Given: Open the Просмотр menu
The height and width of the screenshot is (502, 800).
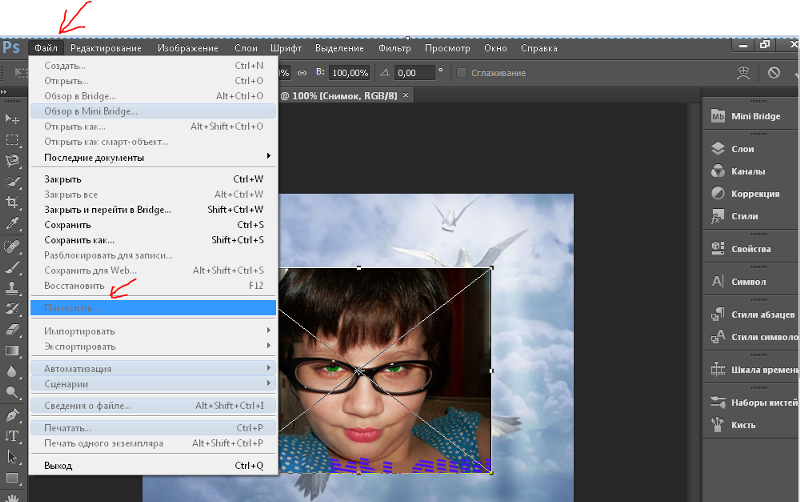Looking at the screenshot, I should coord(447,48).
